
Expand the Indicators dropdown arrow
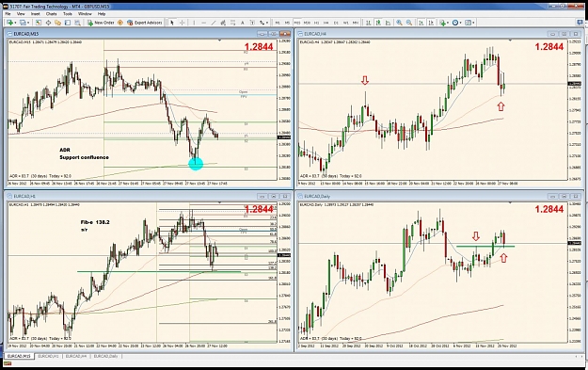coord(448,23)
